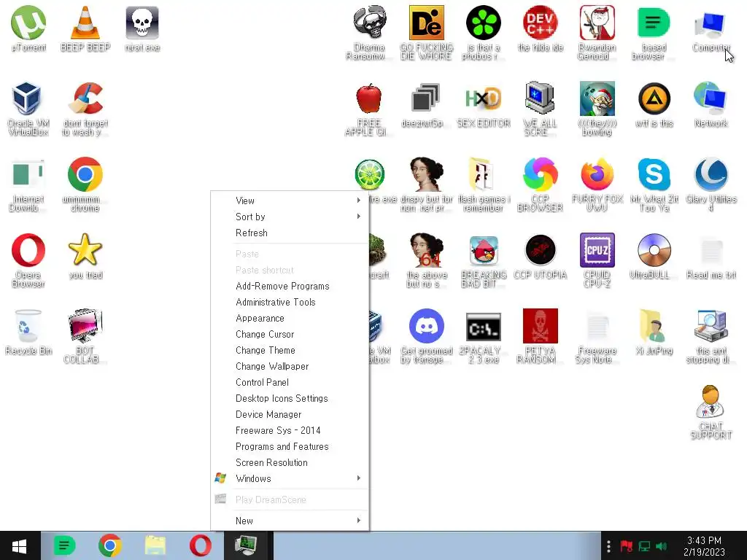Viewport: 747px width, 560px height.
Task: Open the Windows Start button
Action: pos(19,545)
